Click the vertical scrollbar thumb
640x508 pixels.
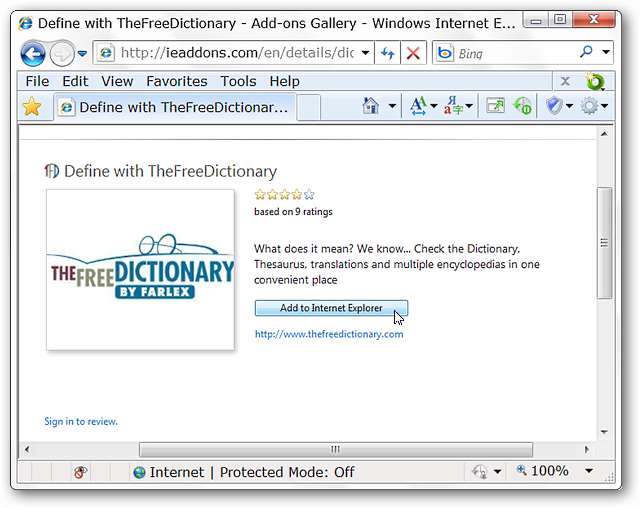tap(604, 243)
